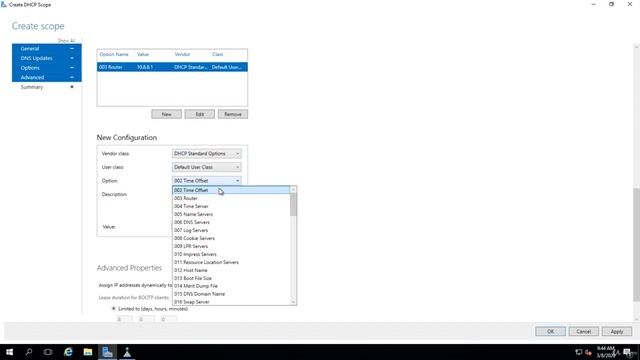Click the Edit button

pyautogui.click(x=200, y=114)
